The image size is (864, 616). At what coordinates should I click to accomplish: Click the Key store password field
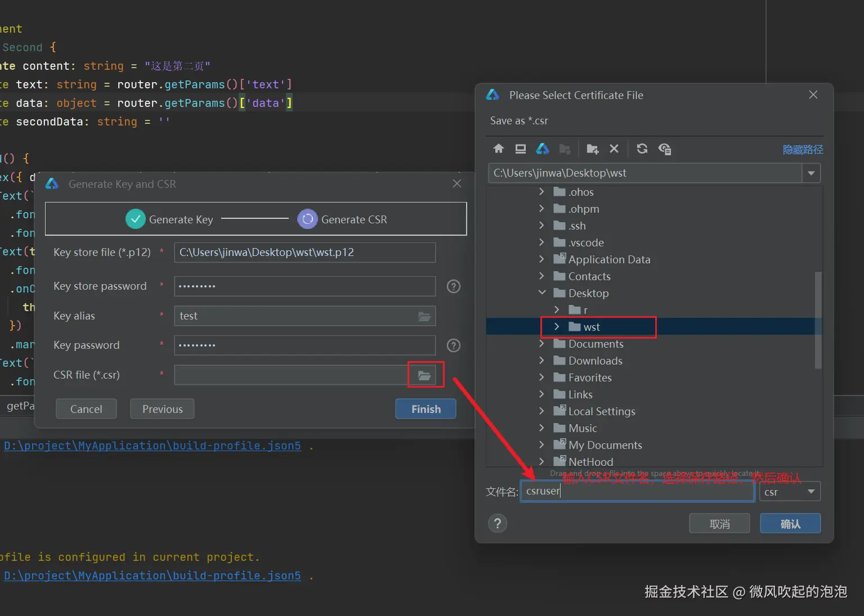tap(305, 286)
